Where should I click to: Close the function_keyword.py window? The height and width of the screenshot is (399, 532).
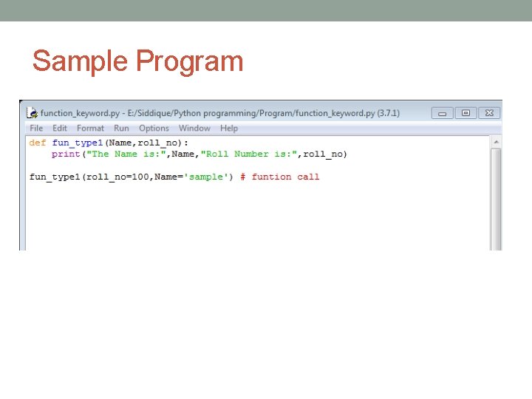coord(489,113)
